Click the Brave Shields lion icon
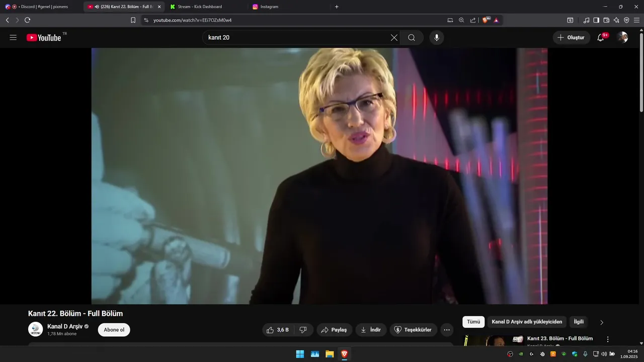644x362 pixels. pyautogui.click(x=486, y=20)
